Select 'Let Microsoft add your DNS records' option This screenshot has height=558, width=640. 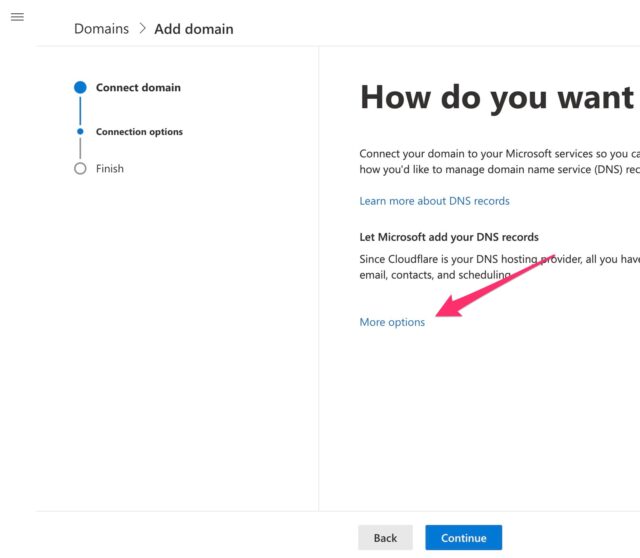click(x=449, y=237)
